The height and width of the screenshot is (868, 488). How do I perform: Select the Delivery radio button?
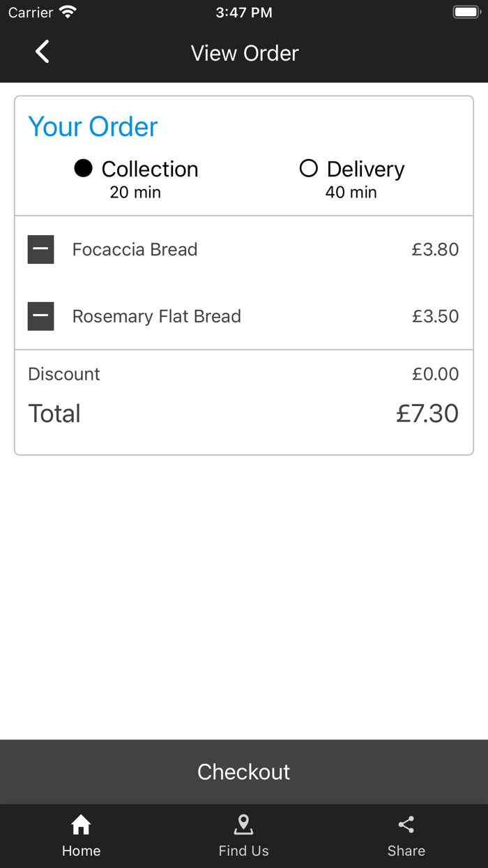[x=309, y=168]
